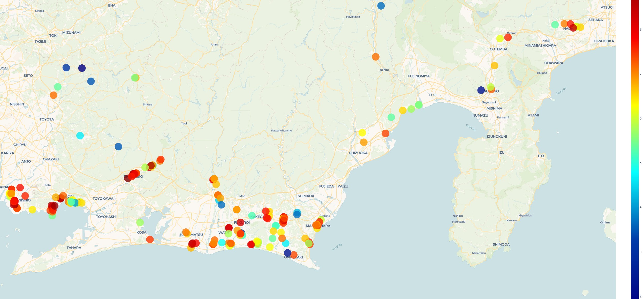Click the colorbar at value 8
Viewport: 644px width, 299px height.
pos(635,29)
